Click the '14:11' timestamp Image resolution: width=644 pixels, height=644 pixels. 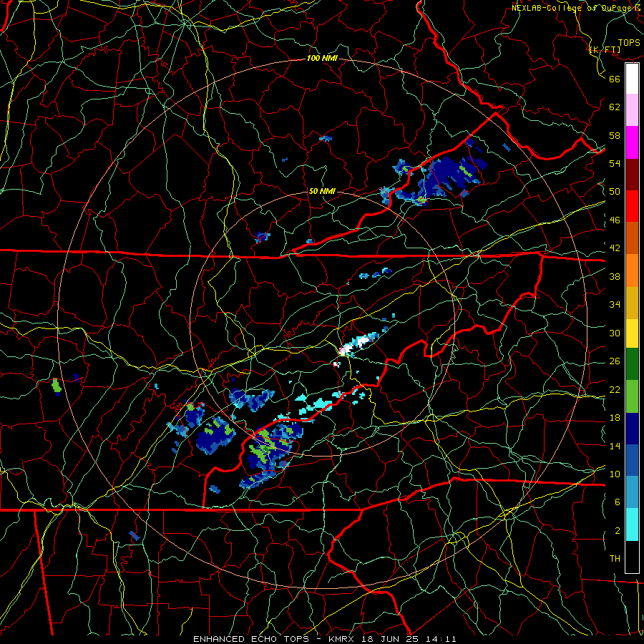pyautogui.click(x=441, y=639)
